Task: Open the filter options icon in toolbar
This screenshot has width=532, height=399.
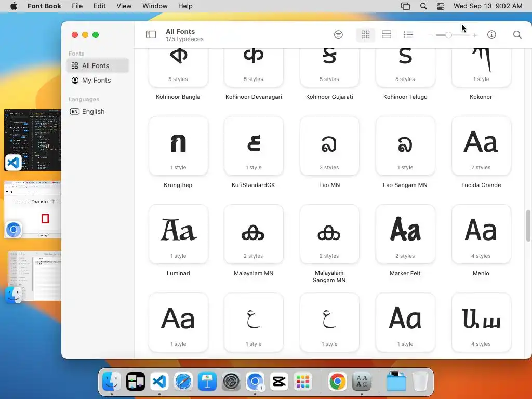Action: [338, 35]
